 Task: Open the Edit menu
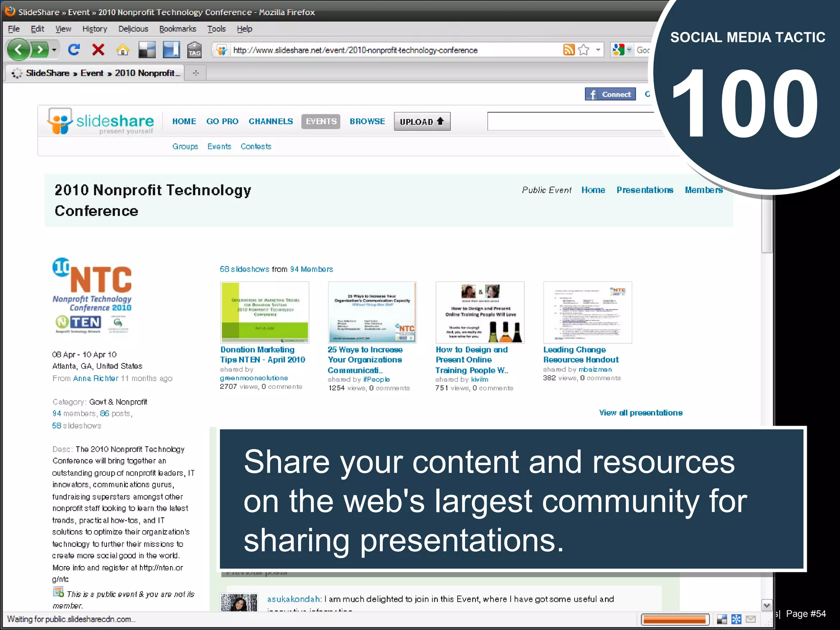[37, 29]
